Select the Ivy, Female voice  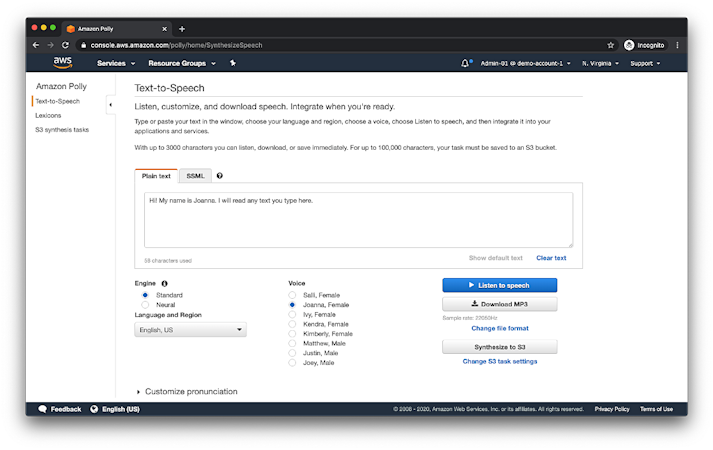coord(292,314)
